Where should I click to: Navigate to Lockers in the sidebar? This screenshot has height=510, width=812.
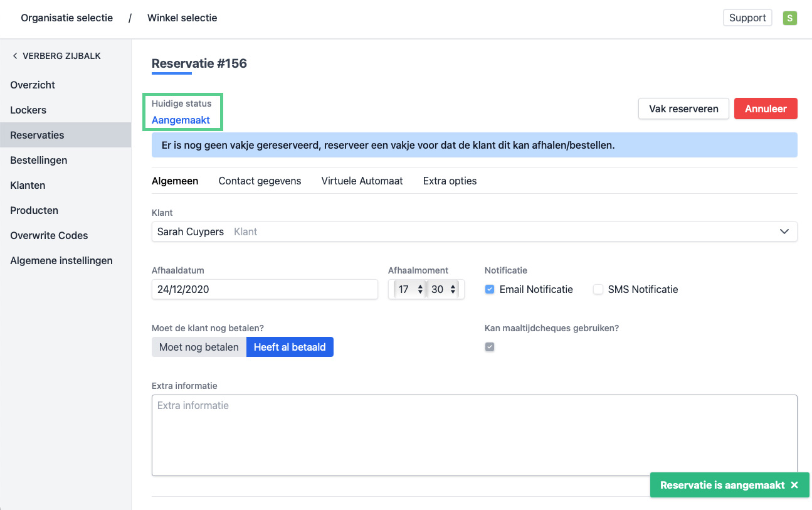coord(28,110)
